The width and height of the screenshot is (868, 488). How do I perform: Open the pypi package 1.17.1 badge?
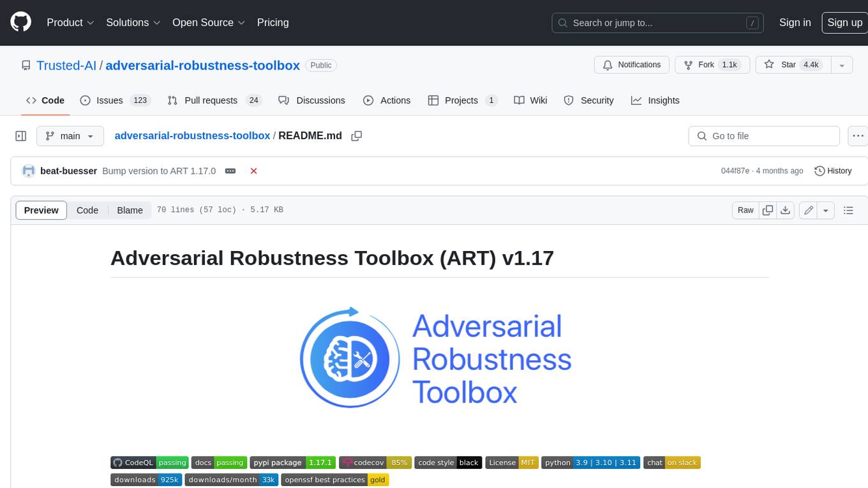click(292, 462)
